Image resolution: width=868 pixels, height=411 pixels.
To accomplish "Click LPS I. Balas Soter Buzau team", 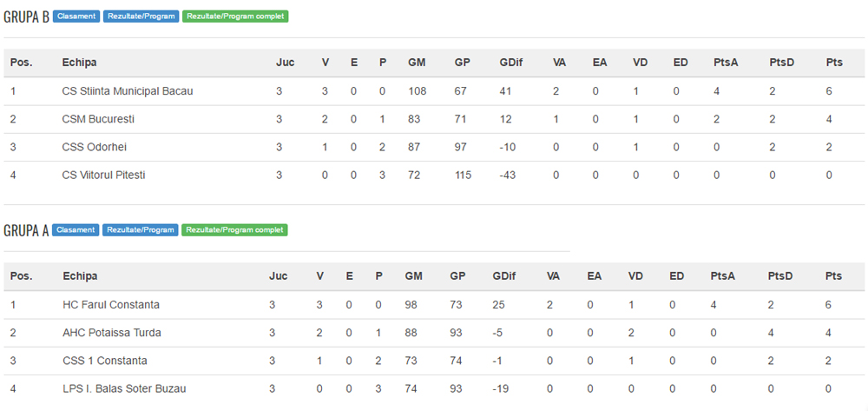I will pos(124,388).
